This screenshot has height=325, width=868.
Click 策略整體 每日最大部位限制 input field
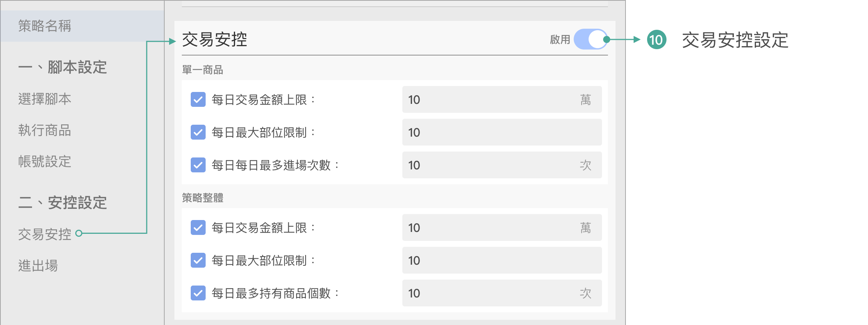coord(501,260)
